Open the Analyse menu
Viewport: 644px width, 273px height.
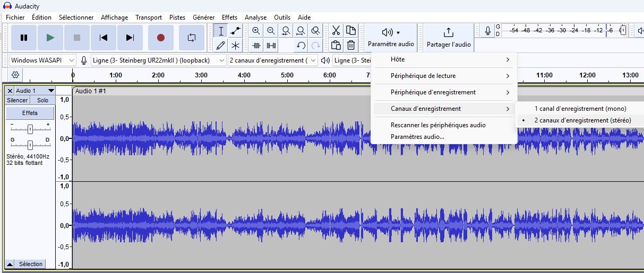click(256, 17)
